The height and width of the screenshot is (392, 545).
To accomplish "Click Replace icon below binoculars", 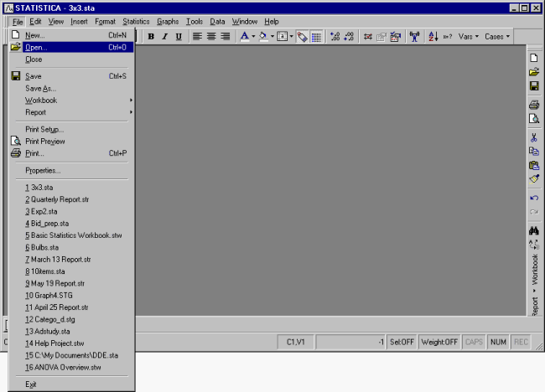I will [534, 245].
